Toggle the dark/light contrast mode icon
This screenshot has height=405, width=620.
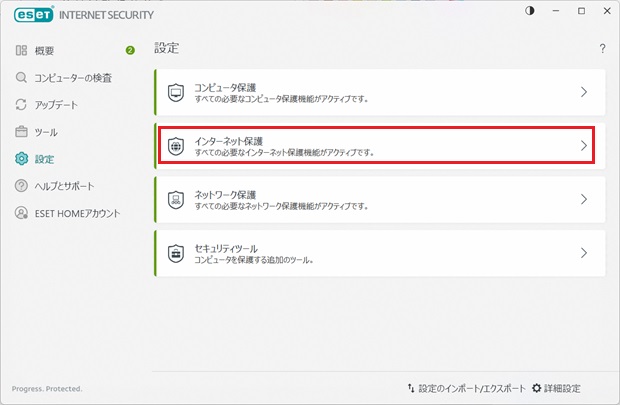click(530, 11)
